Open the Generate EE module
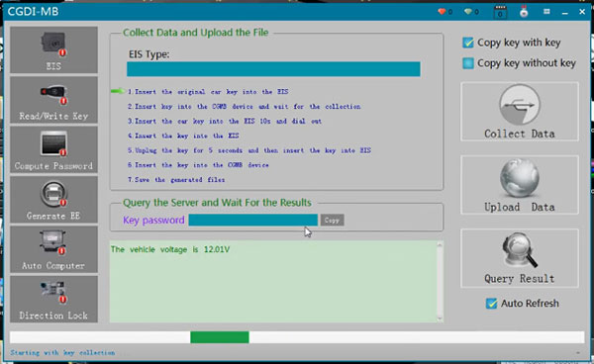 (53, 200)
